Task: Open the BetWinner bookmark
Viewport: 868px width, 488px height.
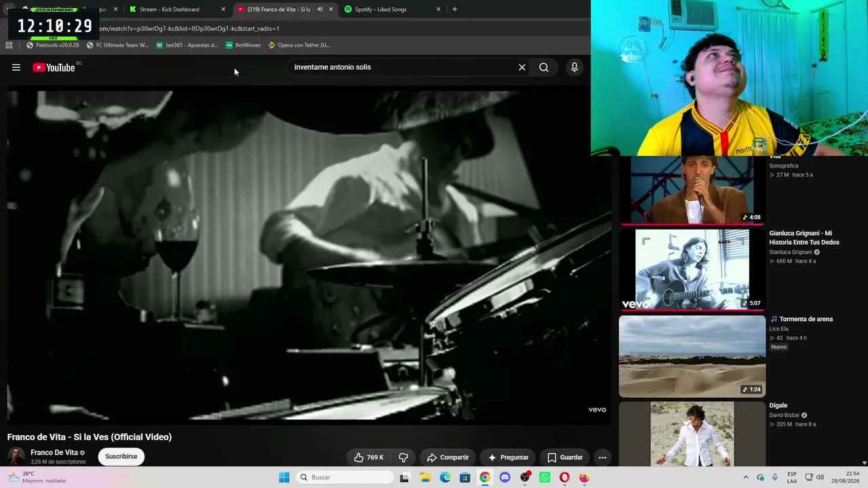Action: point(243,45)
